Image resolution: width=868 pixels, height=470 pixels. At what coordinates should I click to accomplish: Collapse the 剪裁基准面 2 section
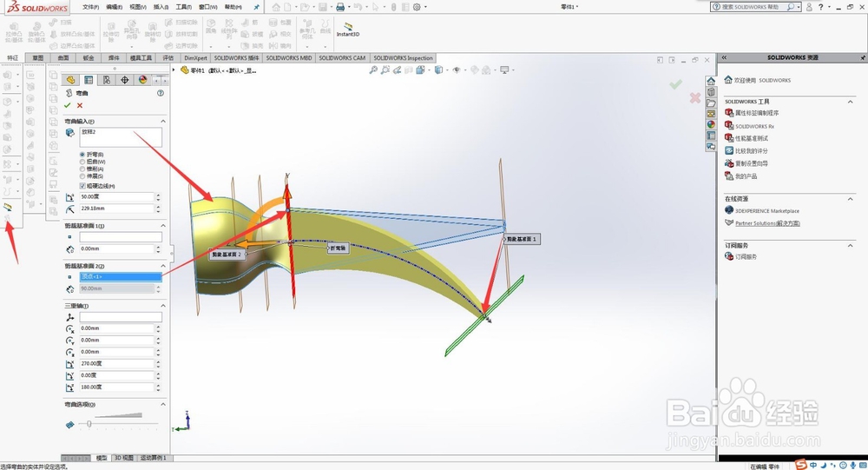[x=163, y=266]
